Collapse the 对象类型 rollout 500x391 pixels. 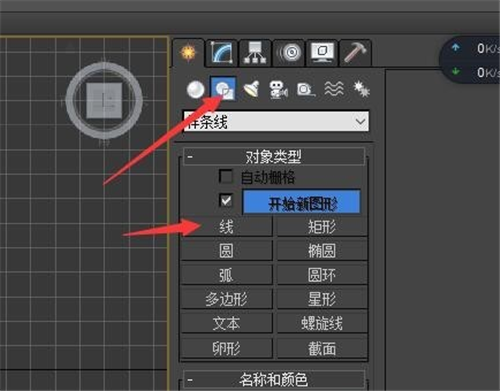click(x=273, y=157)
